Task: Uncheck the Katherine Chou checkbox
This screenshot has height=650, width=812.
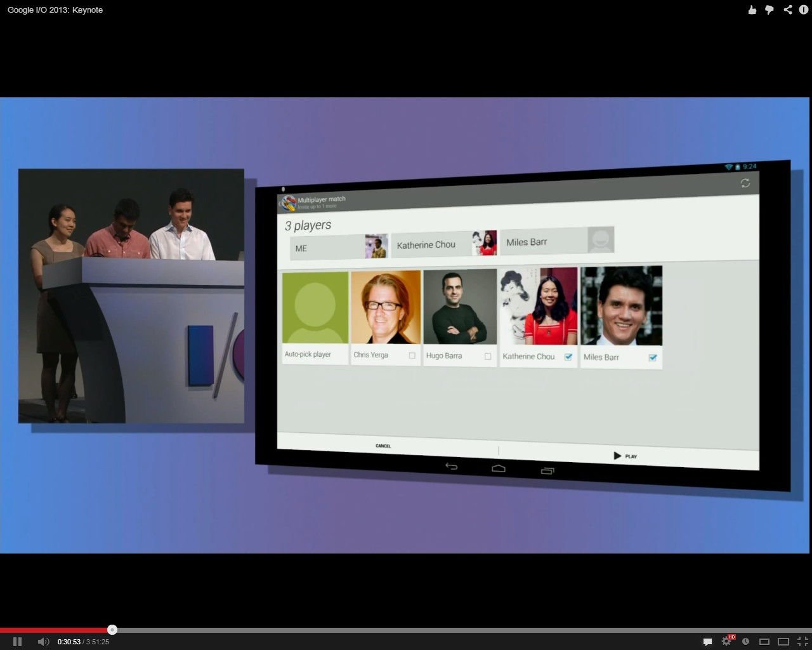Action: tap(568, 357)
